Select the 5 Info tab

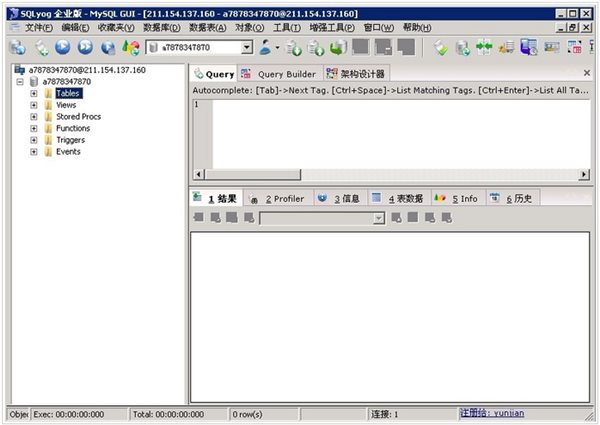coord(458,199)
